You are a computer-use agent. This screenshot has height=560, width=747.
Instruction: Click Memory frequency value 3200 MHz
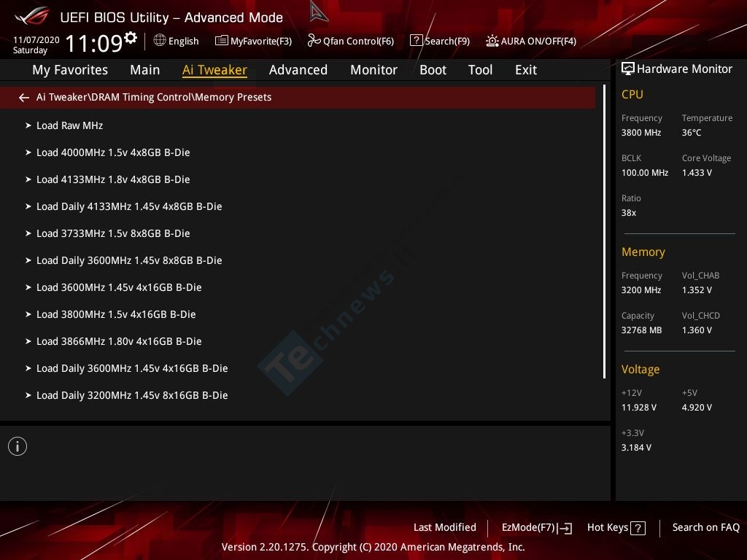pos(640,290)
